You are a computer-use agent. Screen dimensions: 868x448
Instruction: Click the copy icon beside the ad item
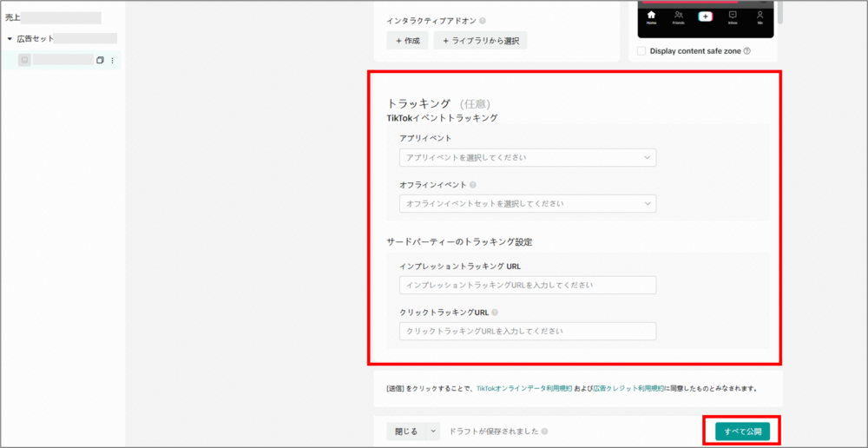click(100, 60)
